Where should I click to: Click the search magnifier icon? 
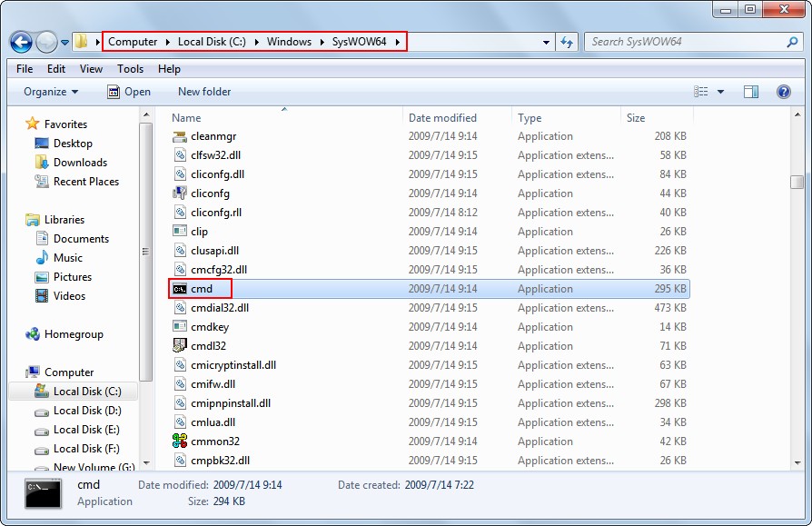point(792,42)
